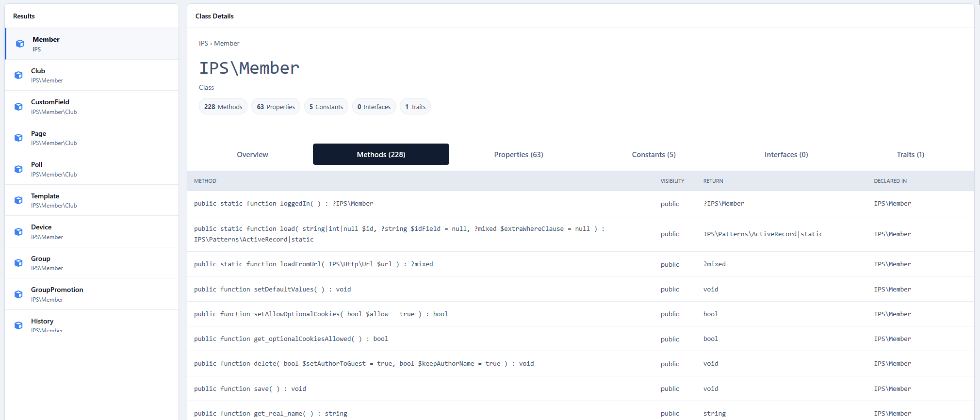This screenshot has height=420, width=980.
Task: Click the cube icon beside Group
Action: pos(18,263)
